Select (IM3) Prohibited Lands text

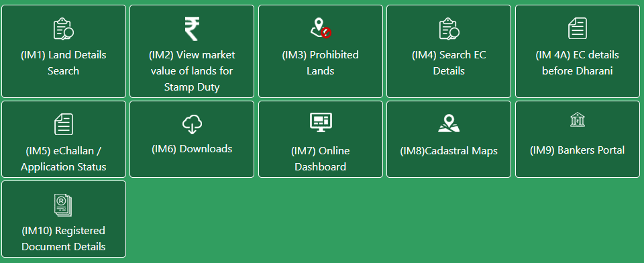click(321, 63)
